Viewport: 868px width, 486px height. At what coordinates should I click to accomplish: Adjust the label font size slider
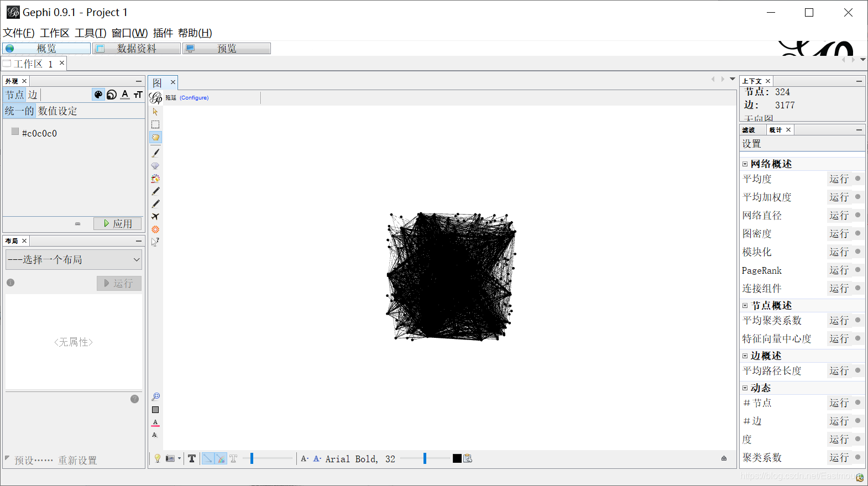[425, 458]
